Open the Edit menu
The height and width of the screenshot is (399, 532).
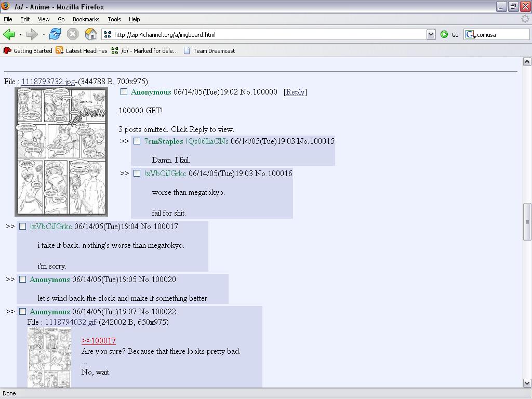[x=25, y=19]
